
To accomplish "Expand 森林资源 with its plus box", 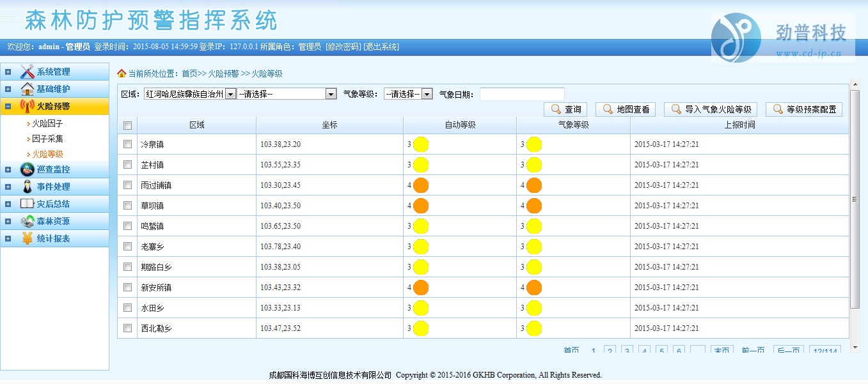I will (8, 221).
